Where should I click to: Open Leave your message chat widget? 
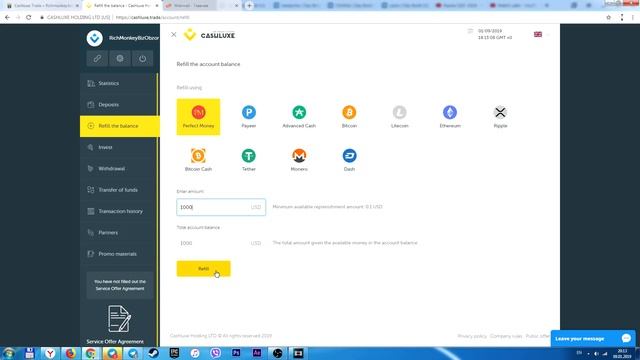(593, 338)
